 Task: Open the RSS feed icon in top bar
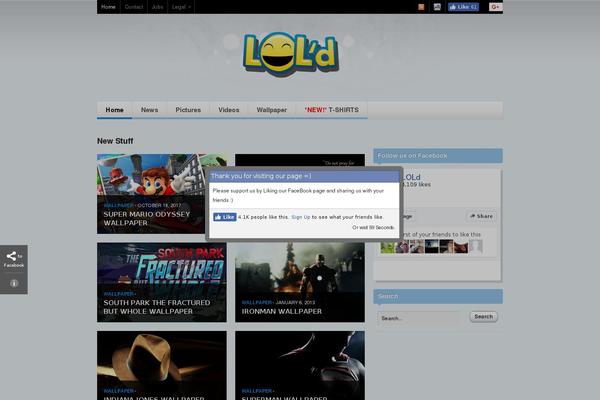(421, 7)
